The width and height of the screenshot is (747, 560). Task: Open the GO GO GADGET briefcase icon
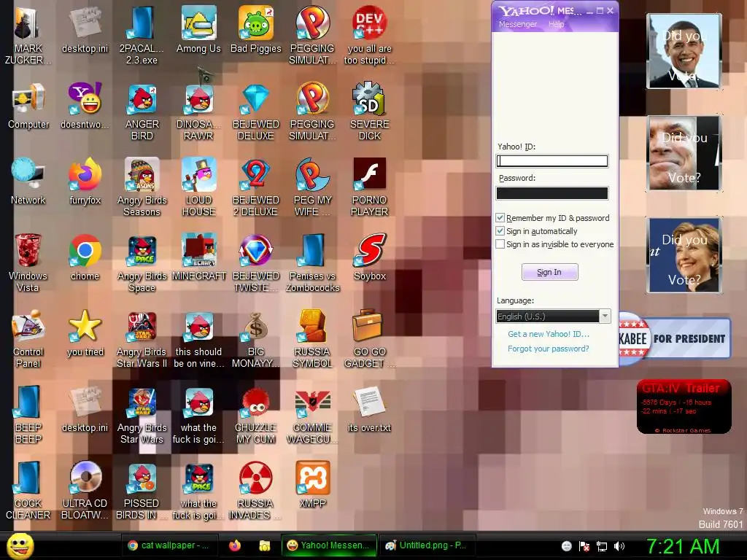click(x=370, y=339)
